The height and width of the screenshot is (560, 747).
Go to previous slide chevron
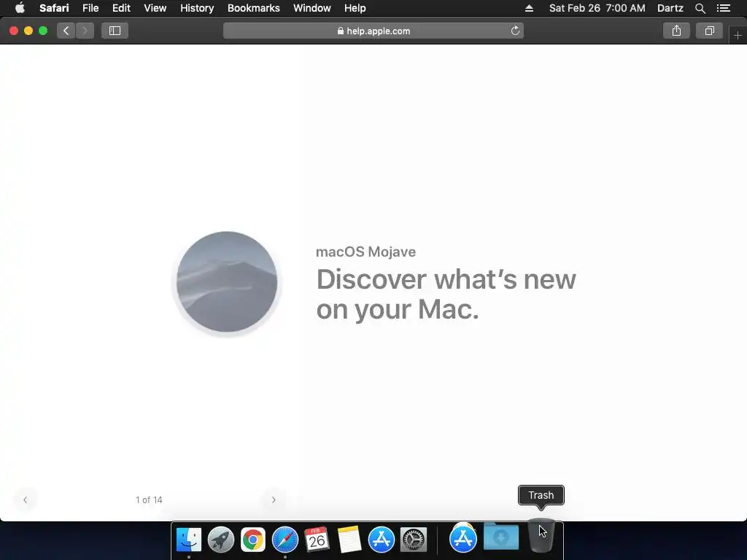coord(26,500)
